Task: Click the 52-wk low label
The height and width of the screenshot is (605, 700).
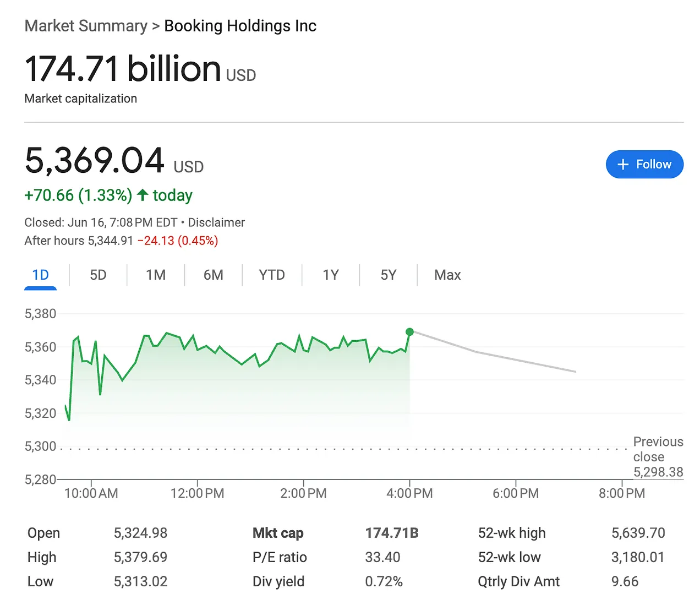Action: point(509,557)
